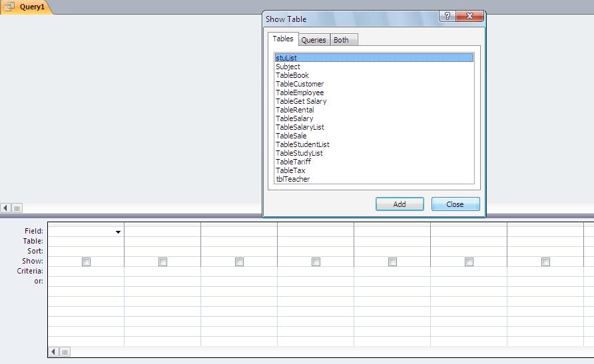Select the Subject table
The height and width of the screenshot is (364, 594).
coord(374,67)
